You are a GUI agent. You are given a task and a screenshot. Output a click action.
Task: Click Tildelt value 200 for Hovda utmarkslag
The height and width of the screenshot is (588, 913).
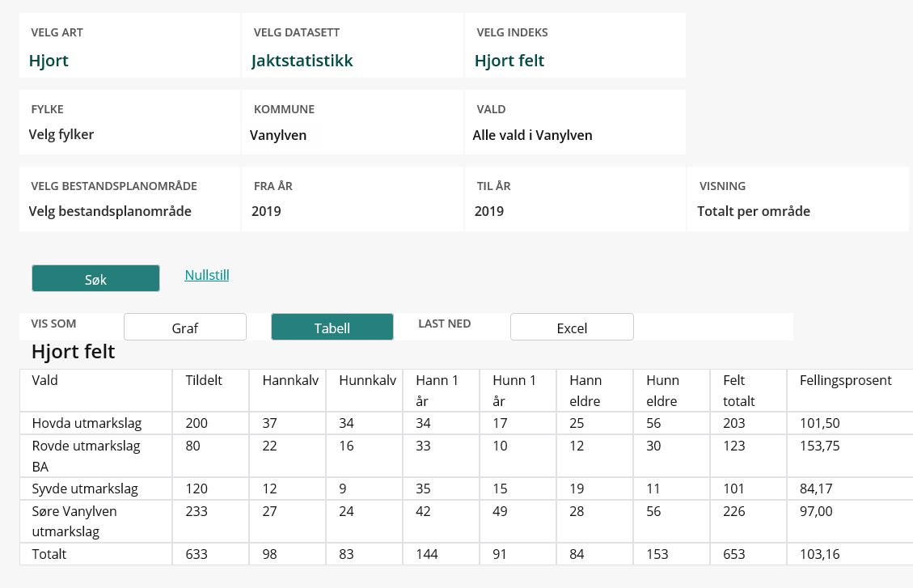pyautogui.click(x=197, y=423)
